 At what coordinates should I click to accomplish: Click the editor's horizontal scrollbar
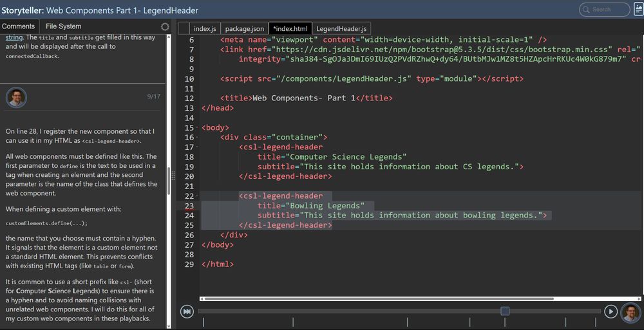coord(378,299)
